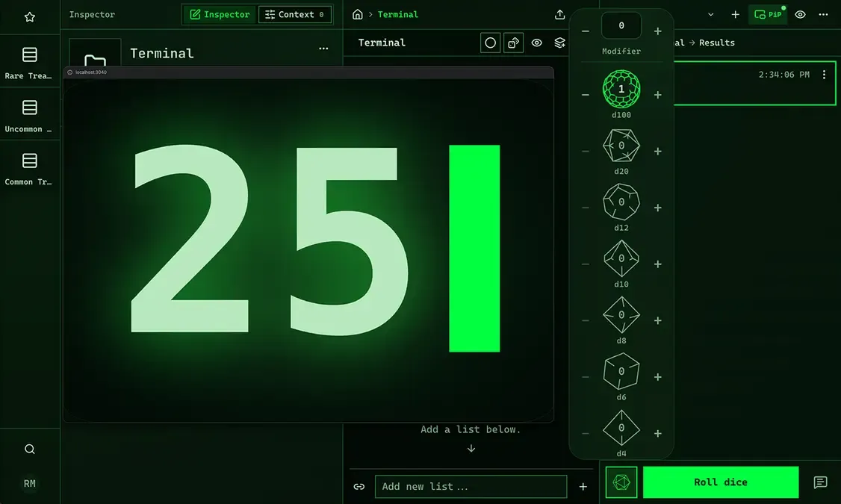The image size is (841, 504).
Task: Click the share/export upload icon
Action: [559, 14]
